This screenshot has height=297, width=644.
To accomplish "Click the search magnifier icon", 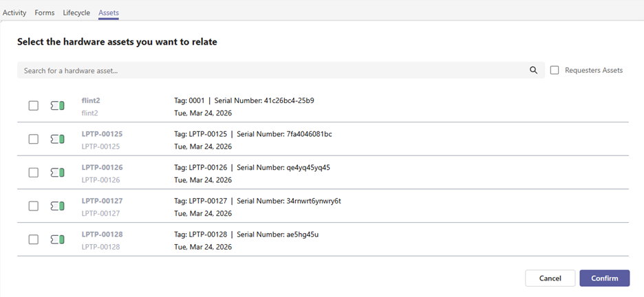I will pos(533,70).
